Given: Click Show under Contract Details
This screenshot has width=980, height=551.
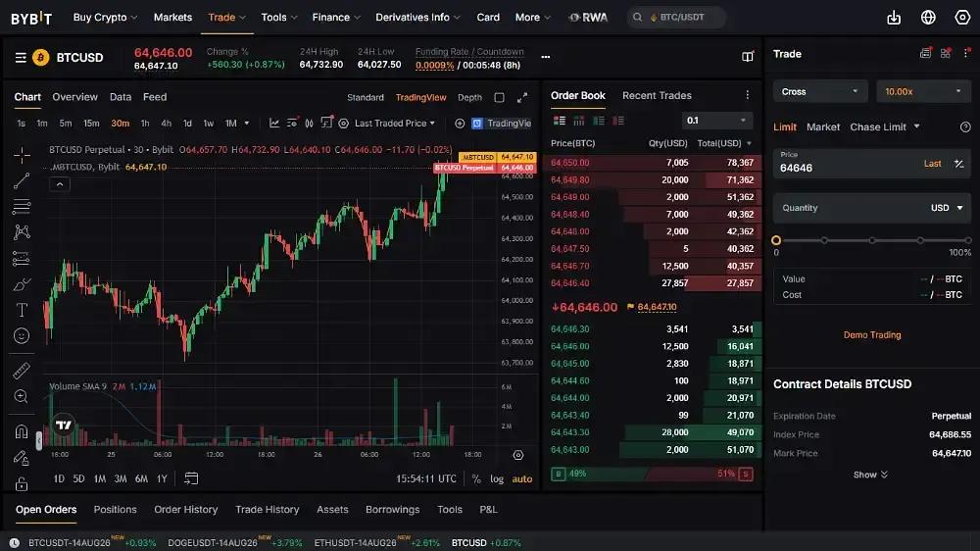Looking at the screenshot, I should click(x=870, y=475).
